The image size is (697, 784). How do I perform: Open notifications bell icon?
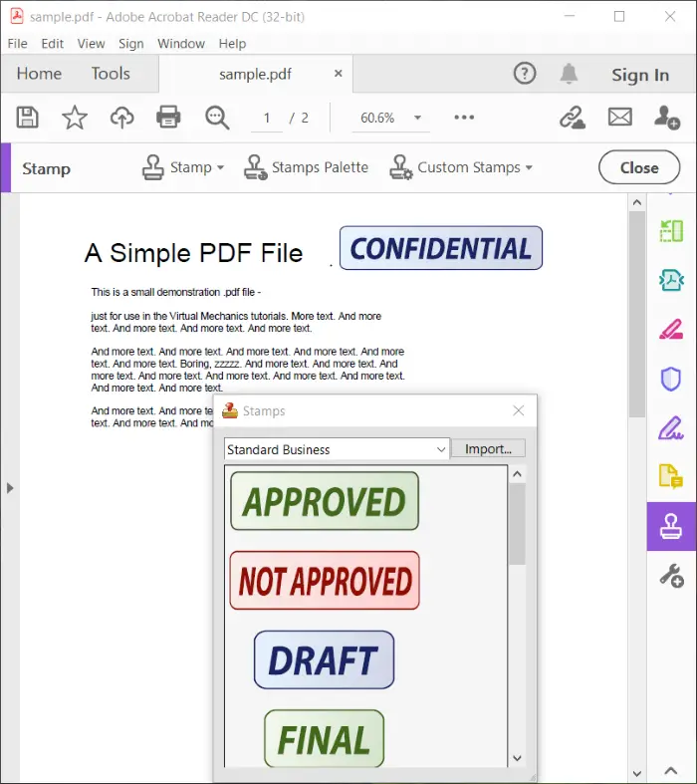click(x=569, y=74)
